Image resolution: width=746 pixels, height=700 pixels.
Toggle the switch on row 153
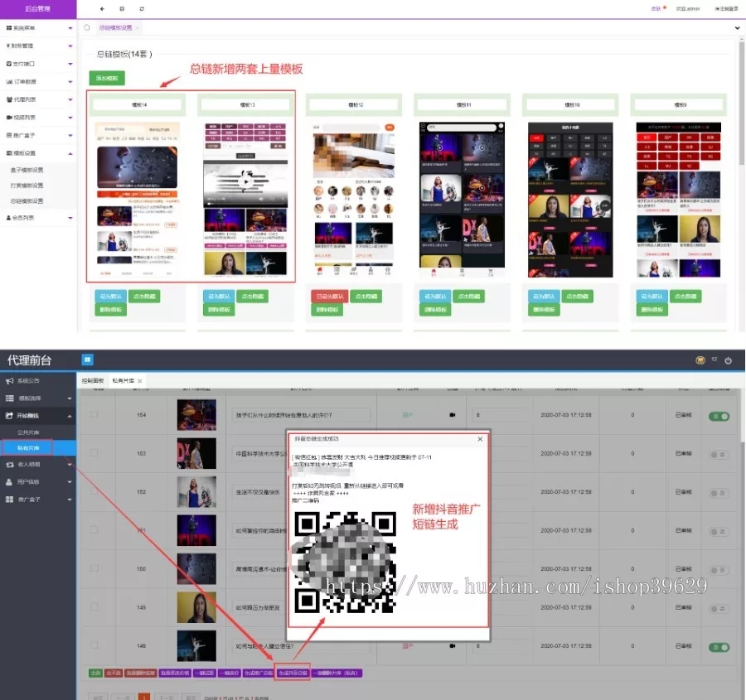[x=718, y=455]
